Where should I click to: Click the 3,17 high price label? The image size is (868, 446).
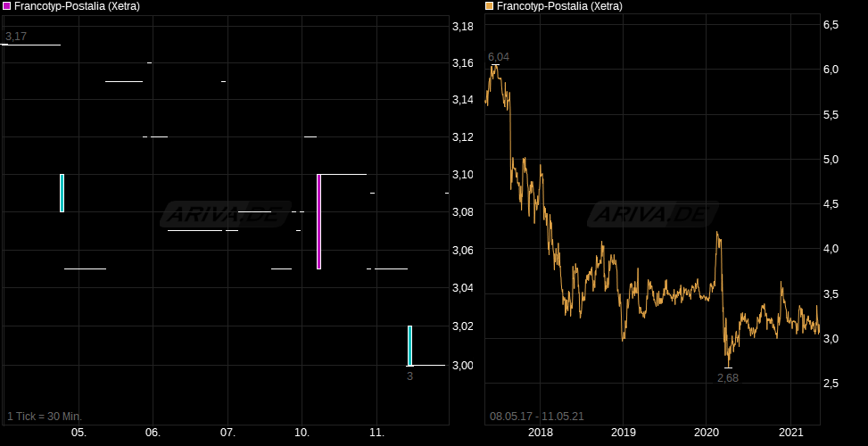tap(16, 37)
